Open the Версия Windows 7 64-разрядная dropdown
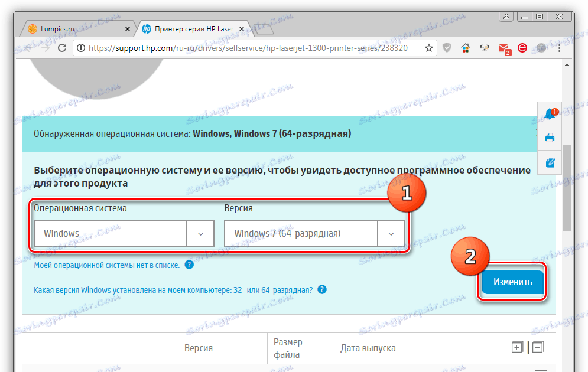 (314, 233)
